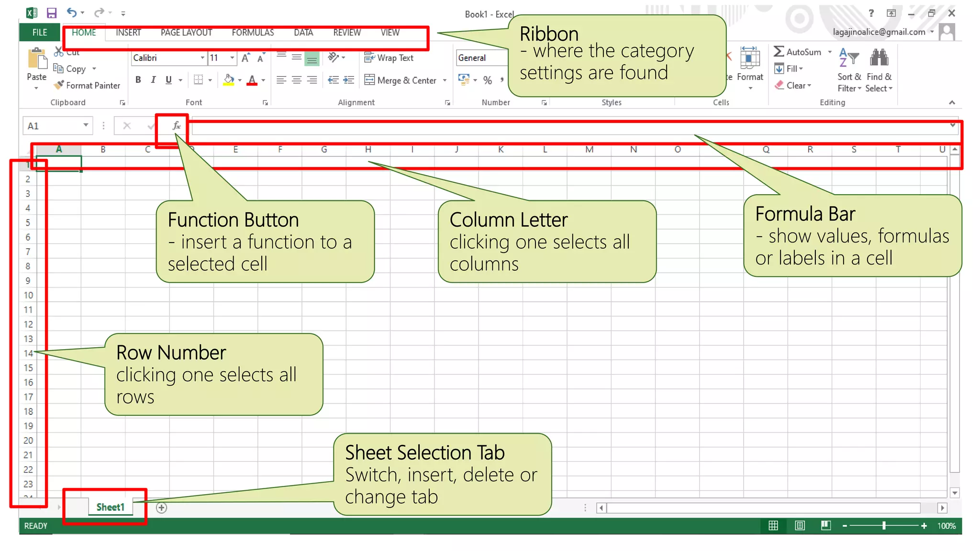Click the AutoSum sigma icon

(779, 52)
